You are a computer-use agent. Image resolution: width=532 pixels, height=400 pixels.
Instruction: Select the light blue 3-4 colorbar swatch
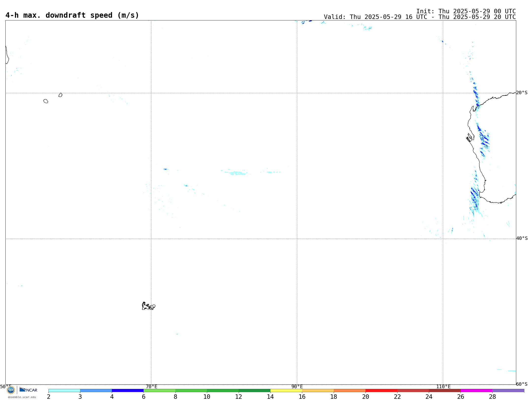point(96,391)
